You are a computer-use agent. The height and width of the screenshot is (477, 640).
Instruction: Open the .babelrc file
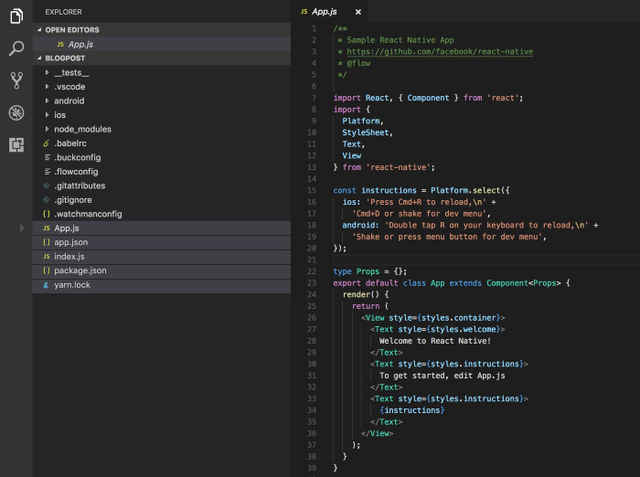[x=162, y=143]
